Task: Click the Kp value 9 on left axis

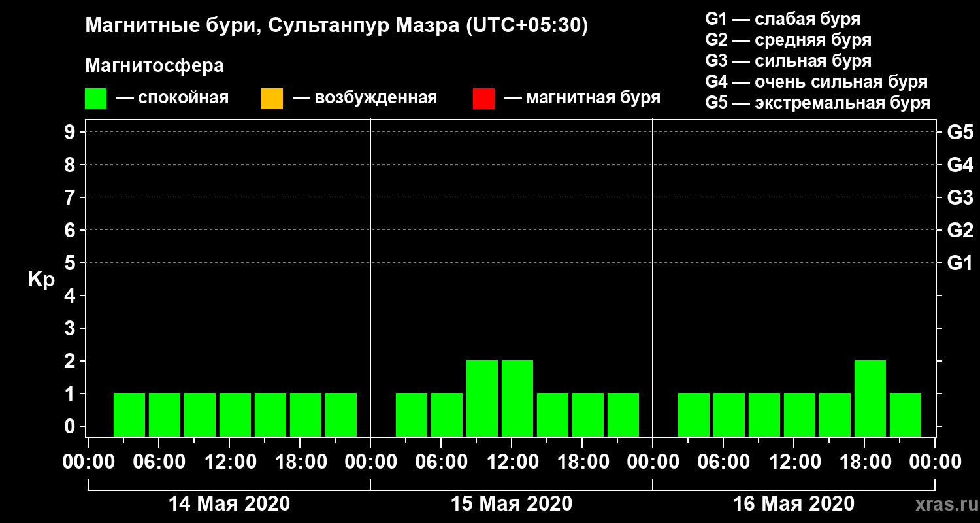Action: tap(71, 133)
